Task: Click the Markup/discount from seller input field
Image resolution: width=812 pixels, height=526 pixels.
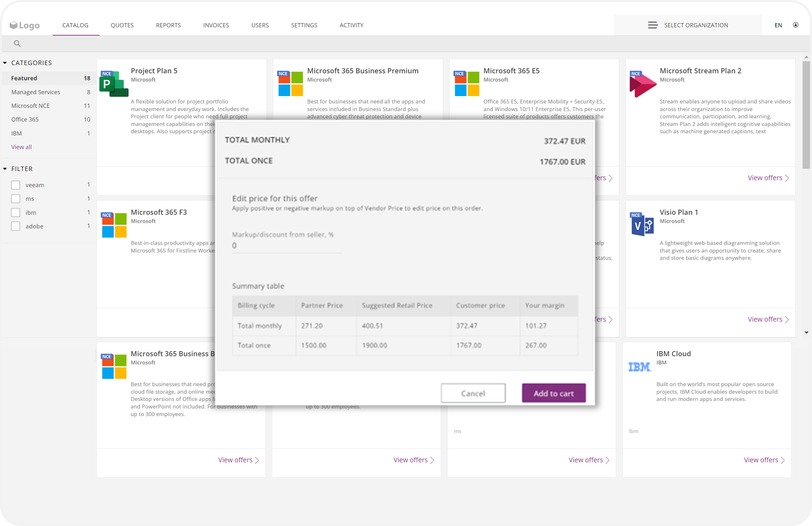Action: coord(286,246)
